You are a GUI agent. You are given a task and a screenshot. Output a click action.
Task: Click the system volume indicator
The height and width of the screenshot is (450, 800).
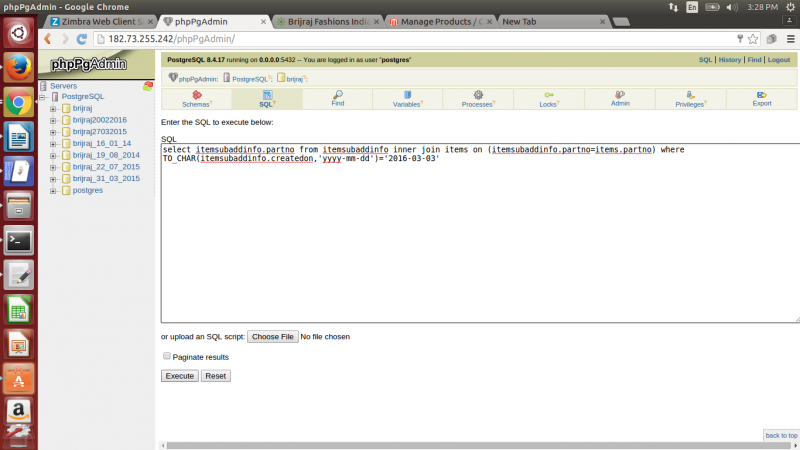click(732, 7)
